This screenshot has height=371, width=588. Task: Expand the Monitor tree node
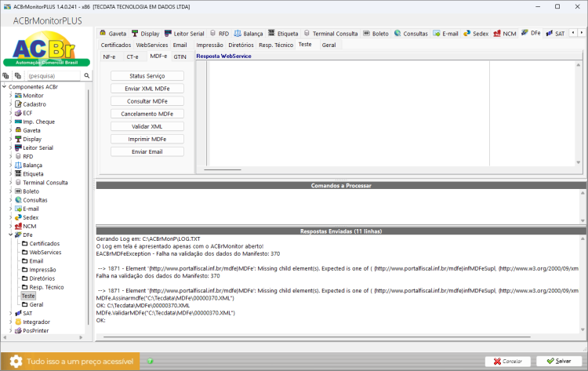tap(10, 96)
